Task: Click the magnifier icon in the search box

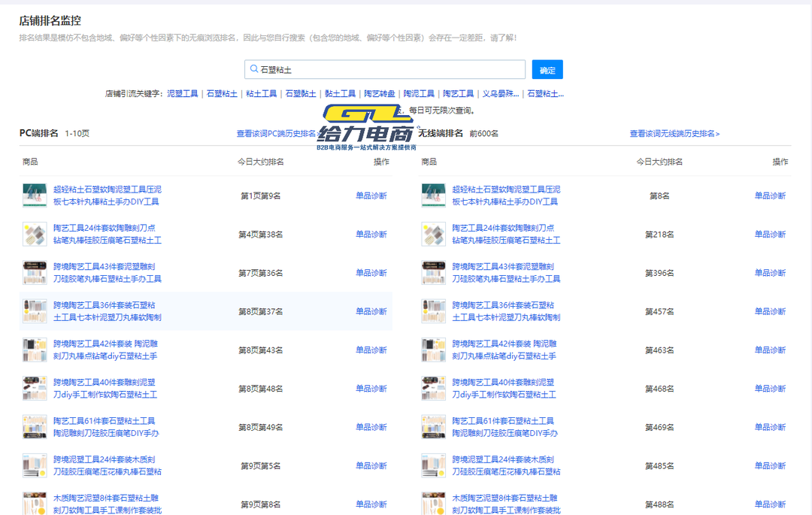Action: tap(253, 70)
